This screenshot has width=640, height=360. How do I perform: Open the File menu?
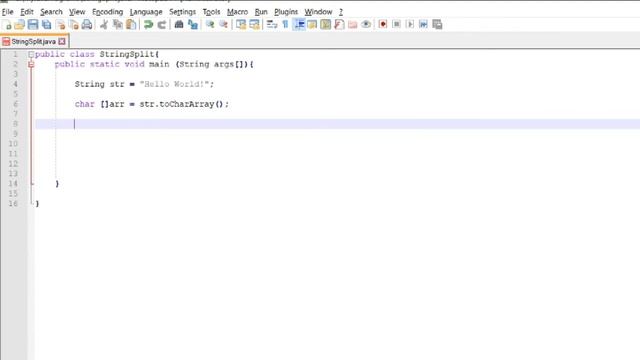point(7,12)
